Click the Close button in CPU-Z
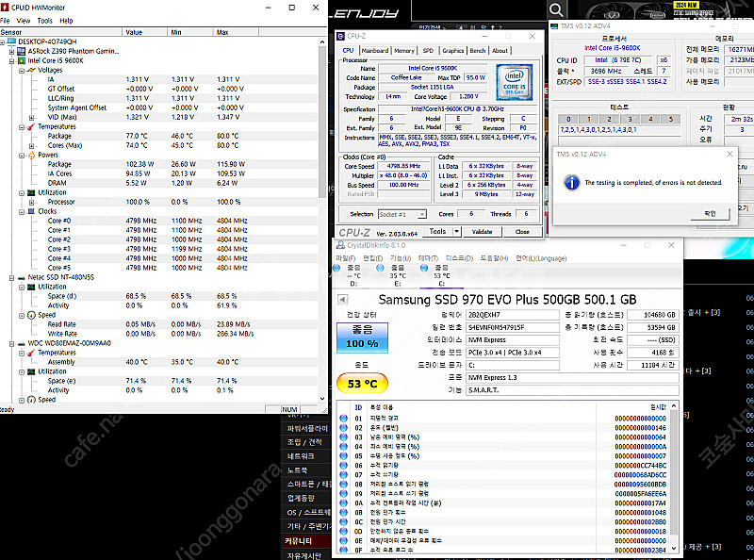The width and height of the screenshot is (754, 560). click(x=522, y=232)
